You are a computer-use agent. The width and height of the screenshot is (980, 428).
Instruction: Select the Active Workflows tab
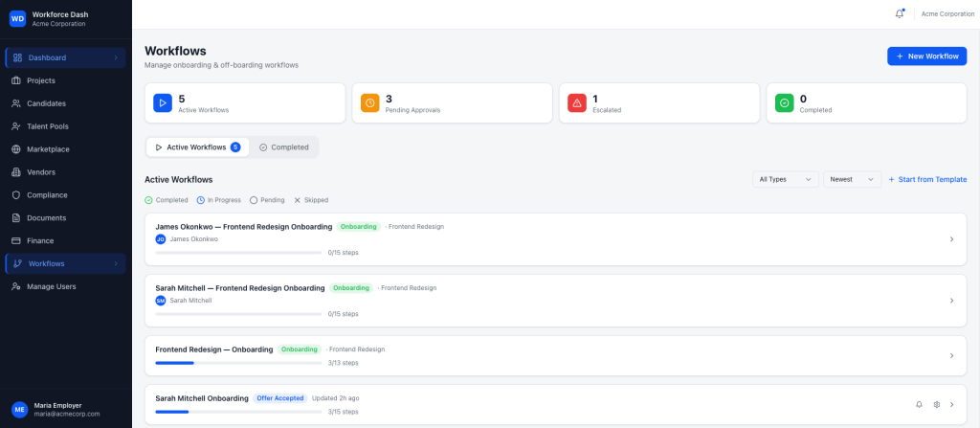197,147
